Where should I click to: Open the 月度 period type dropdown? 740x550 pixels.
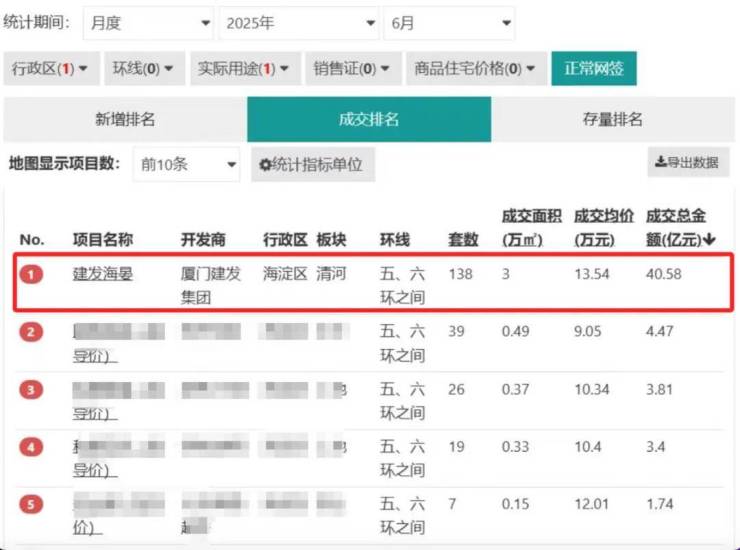pos(148,23)
